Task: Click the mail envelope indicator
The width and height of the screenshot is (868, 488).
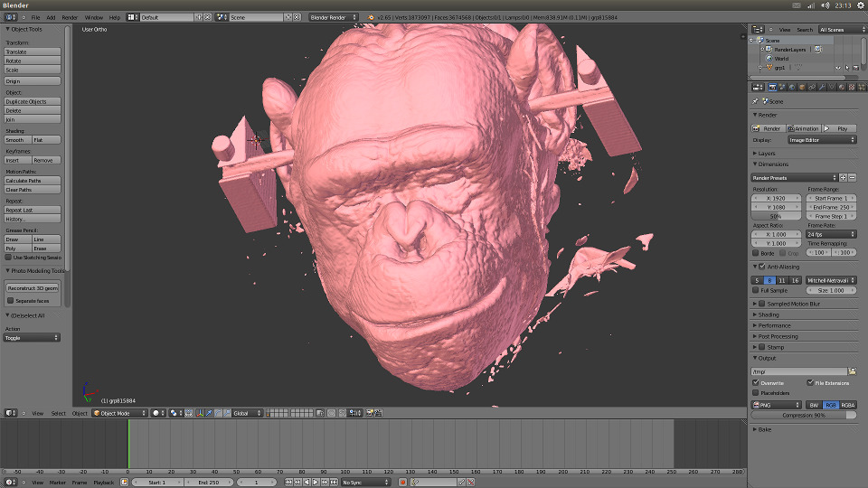Action: point(796,5)
